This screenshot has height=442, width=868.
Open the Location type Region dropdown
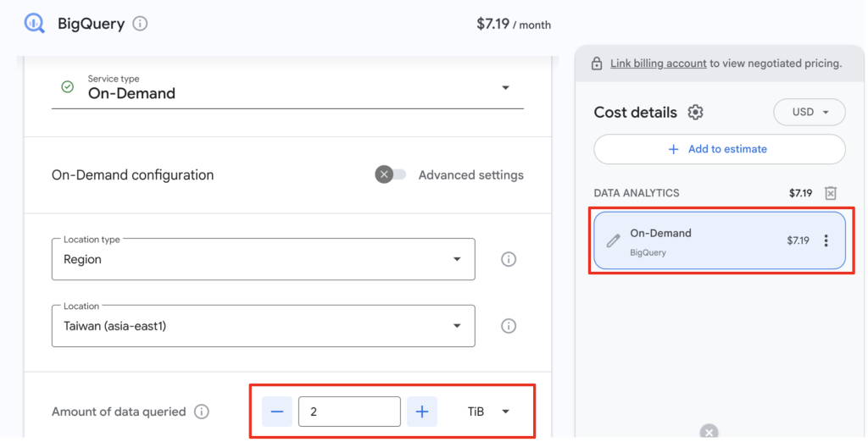tap(264, 259)
